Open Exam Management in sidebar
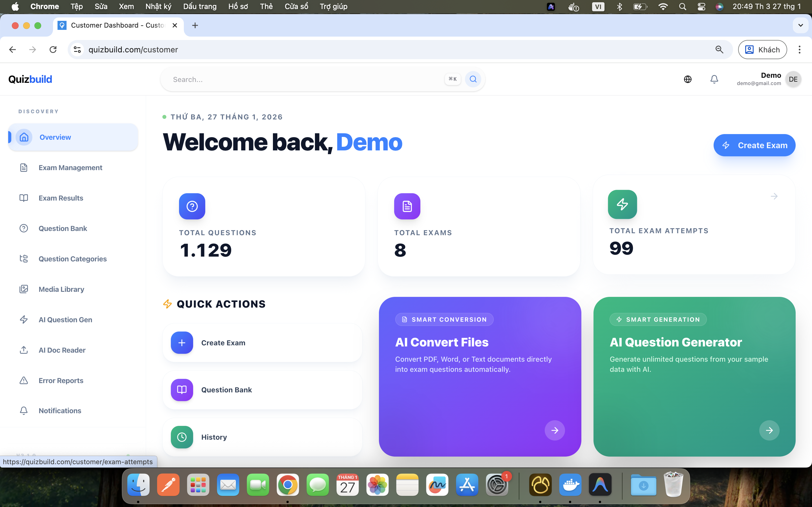This screenshot has height=507, width=812. tap(70, 168)
